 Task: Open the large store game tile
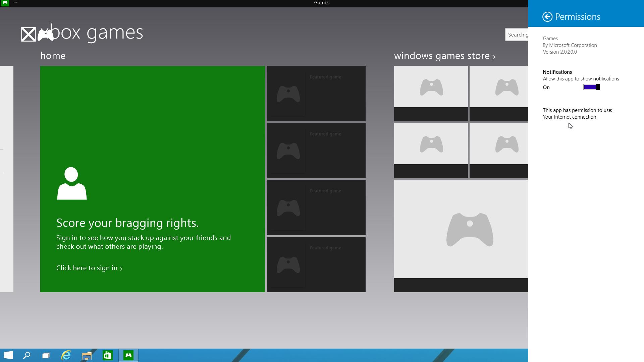[x=461, y=236]
